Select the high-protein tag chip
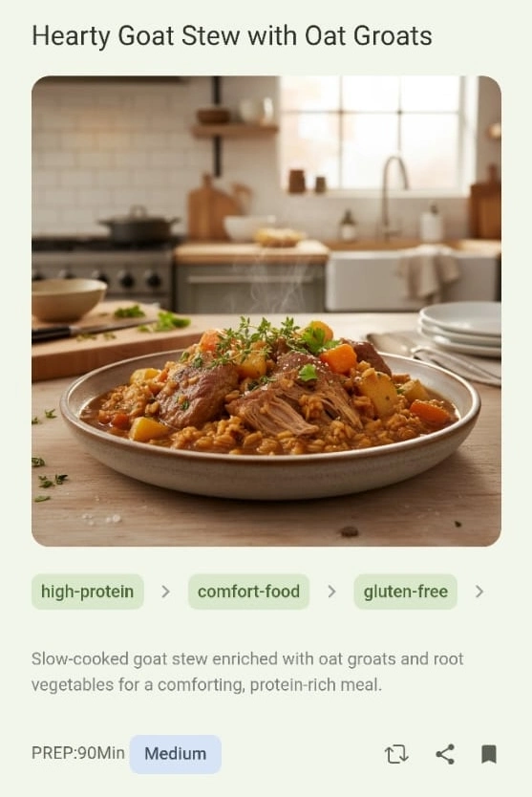 (88, 592)
